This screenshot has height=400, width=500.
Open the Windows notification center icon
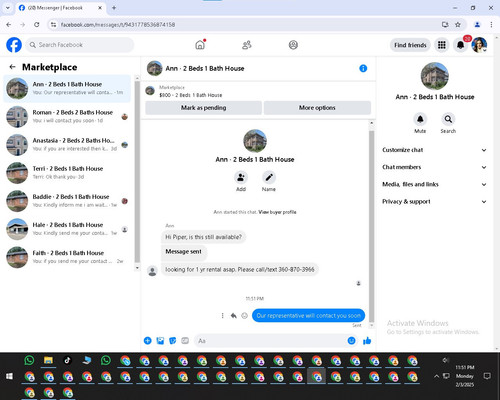click(x=487, y=376)
